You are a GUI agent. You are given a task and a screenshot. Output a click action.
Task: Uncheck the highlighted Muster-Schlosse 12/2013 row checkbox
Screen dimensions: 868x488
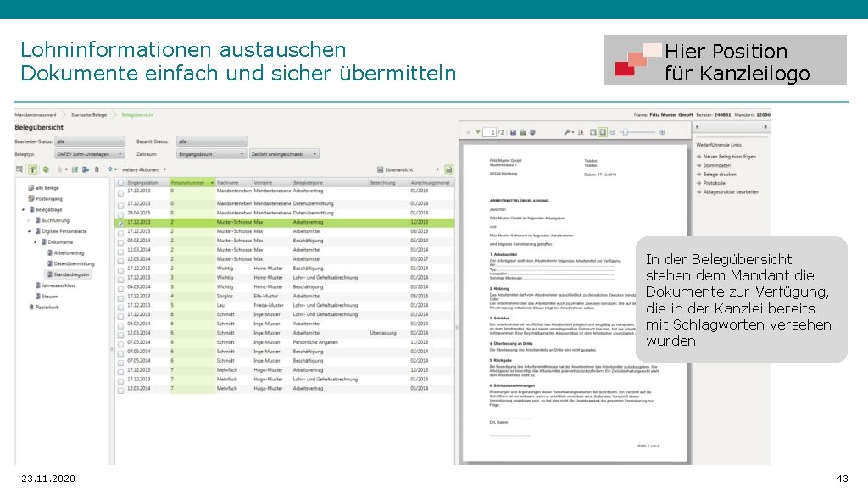pos(120,223)
